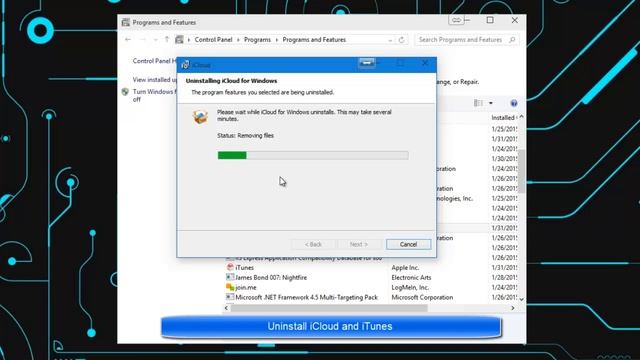Image resolution: width=640 pixels, height=360 pixels.
Task: Click the James Bond 007 entry icon
Action: [230, 277]
